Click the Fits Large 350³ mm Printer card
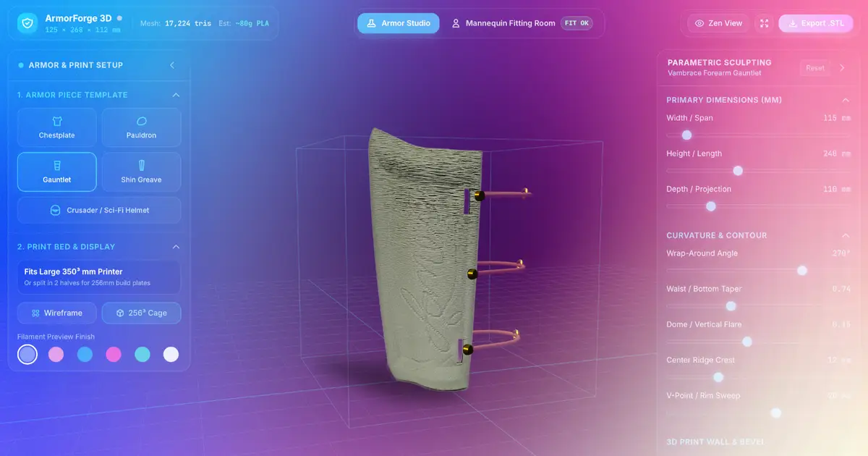 (x=99, y=277)
